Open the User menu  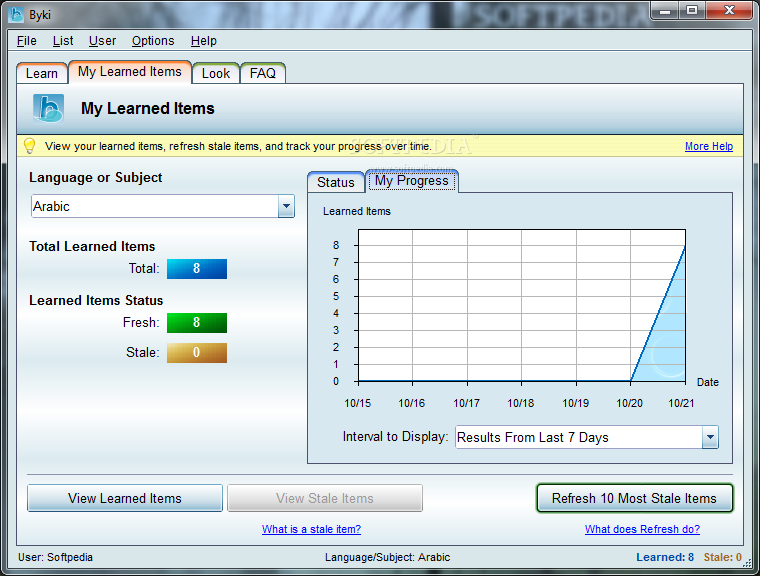point(102,41)
